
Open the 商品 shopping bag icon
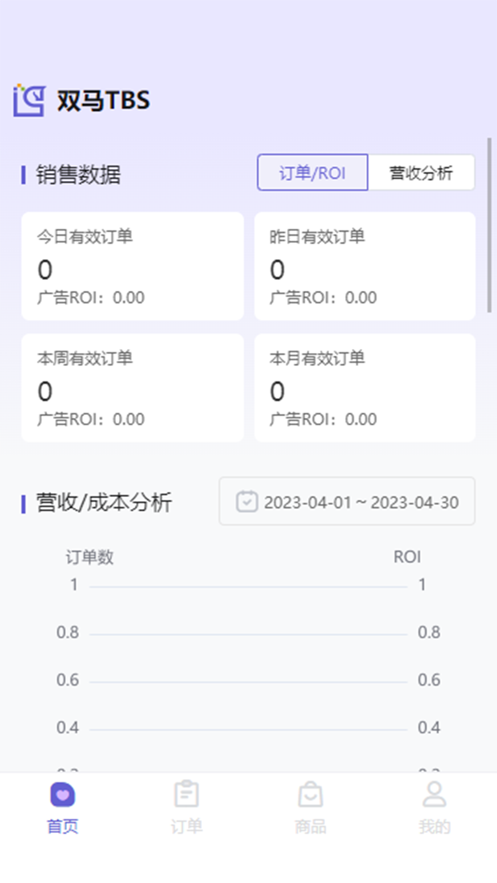310,794
